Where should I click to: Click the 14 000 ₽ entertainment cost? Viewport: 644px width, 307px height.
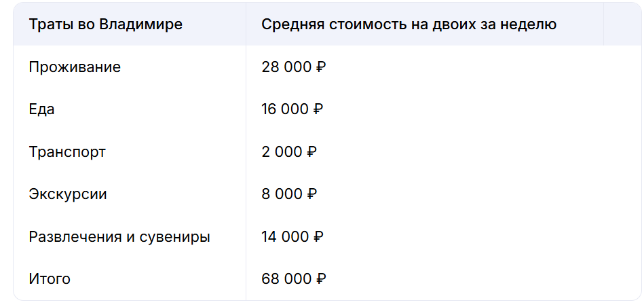pyautogui.click(x=292, y=237)
